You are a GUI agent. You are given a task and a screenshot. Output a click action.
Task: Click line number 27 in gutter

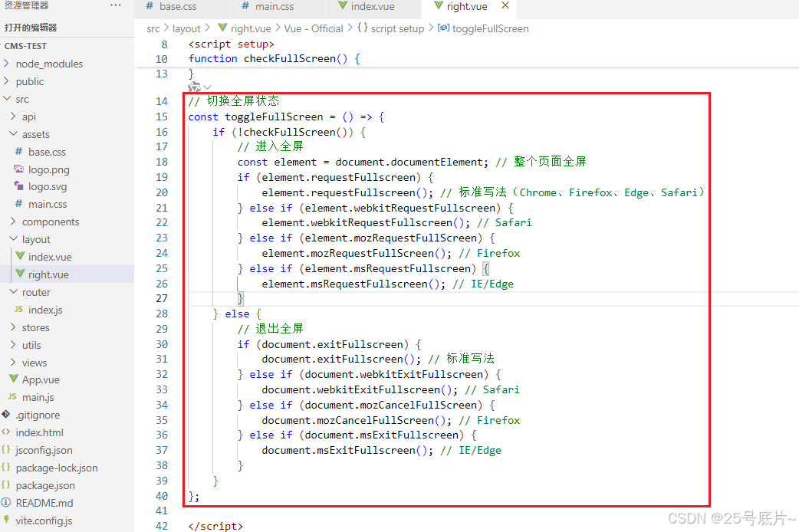162,299
